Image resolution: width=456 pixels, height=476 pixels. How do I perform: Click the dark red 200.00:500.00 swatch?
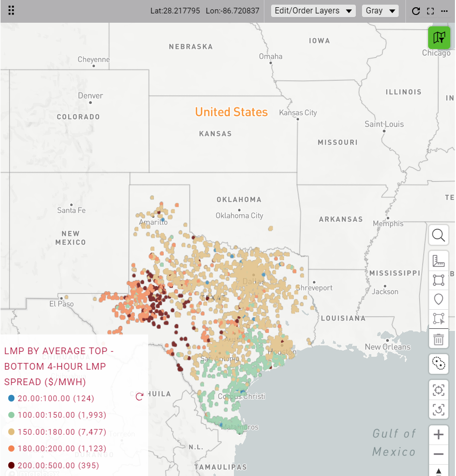pyautogui.click(x=11, y=466)
